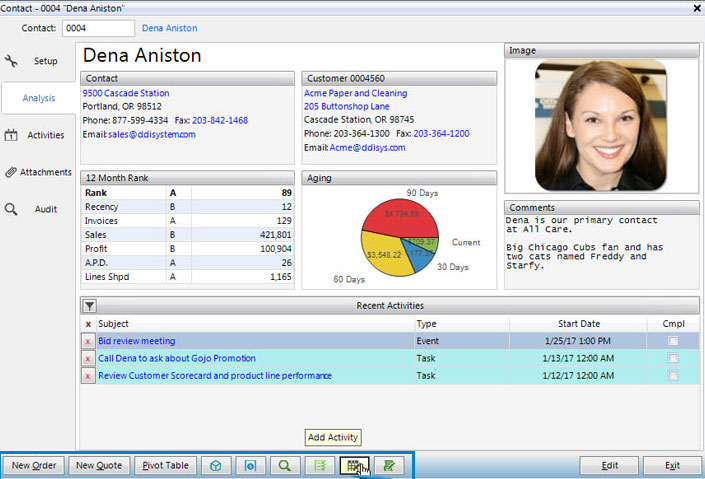Email sales@ddisystem.com link
705x479 pixels.
tap(152, 134)
